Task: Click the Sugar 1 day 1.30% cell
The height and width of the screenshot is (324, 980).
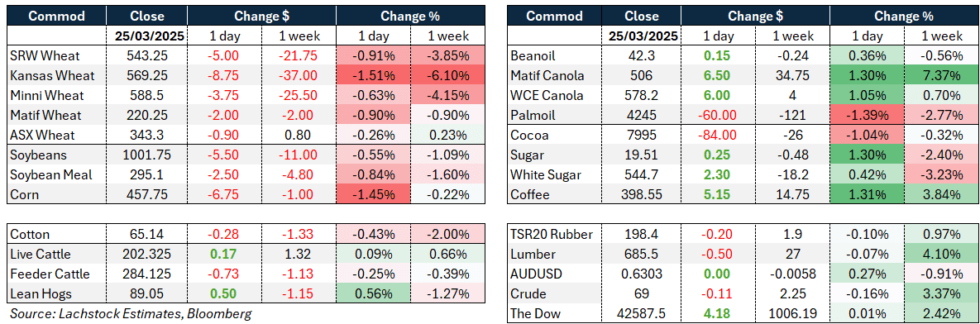Action: (x=866, y=155)
